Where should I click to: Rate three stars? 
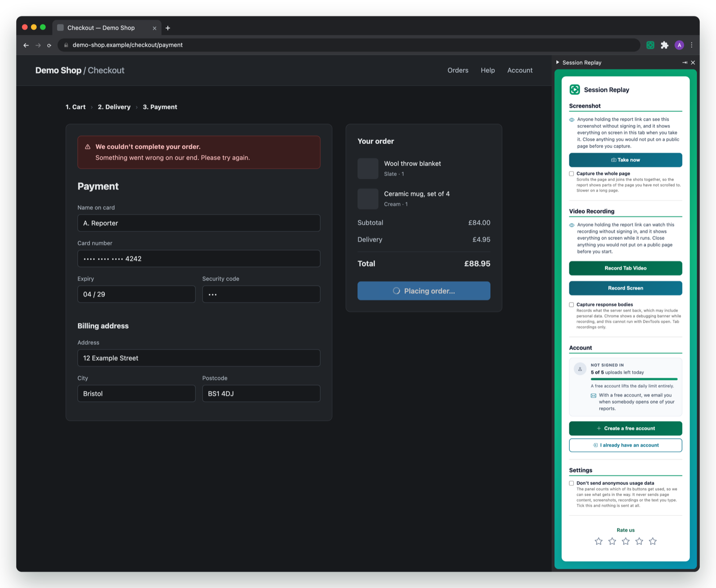[x=626, y=541]
